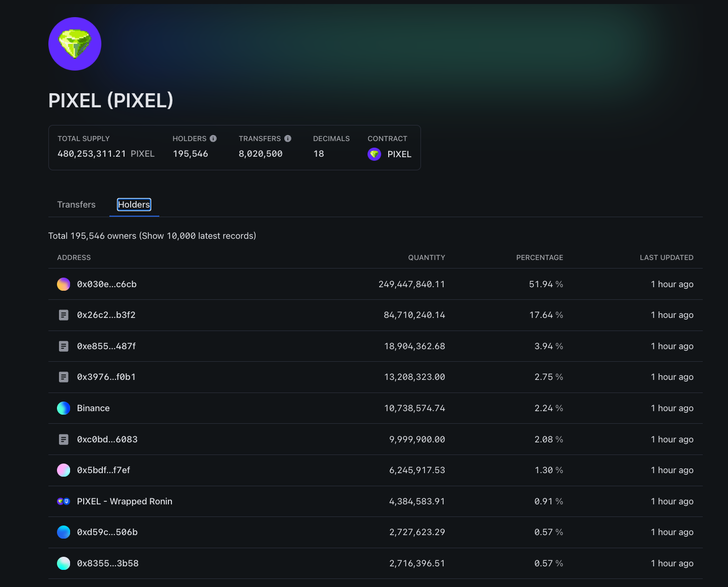This screenshot has height=587, width=728.
Task: Open holder address 0x030e...c6cb
Action: pyautogui.click(x=107, y=284)
